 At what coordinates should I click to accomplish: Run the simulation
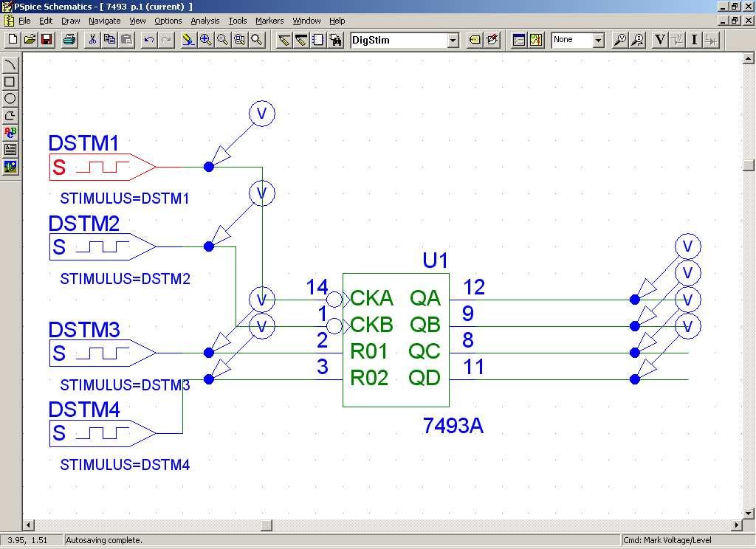[536, 40]
